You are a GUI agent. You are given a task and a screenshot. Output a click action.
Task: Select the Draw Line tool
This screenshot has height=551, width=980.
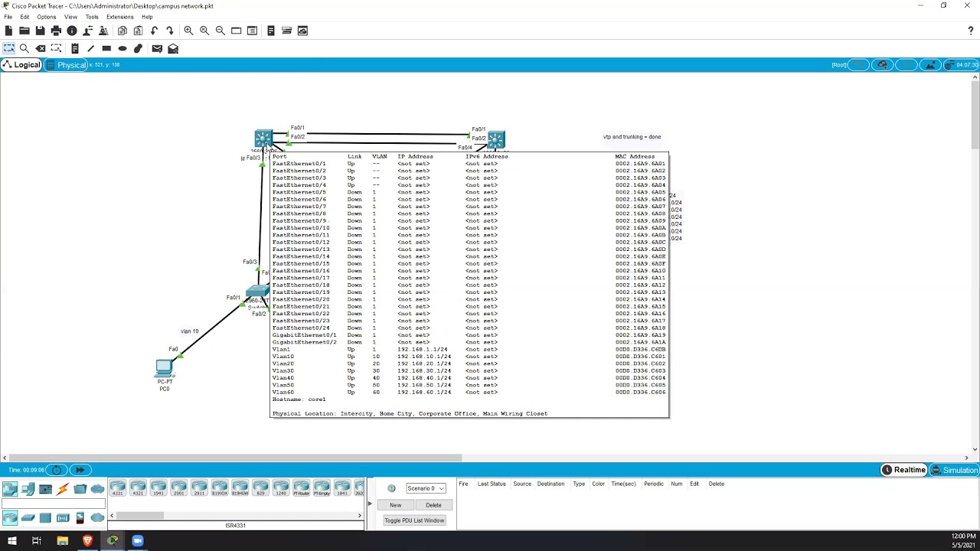point(90,48)
